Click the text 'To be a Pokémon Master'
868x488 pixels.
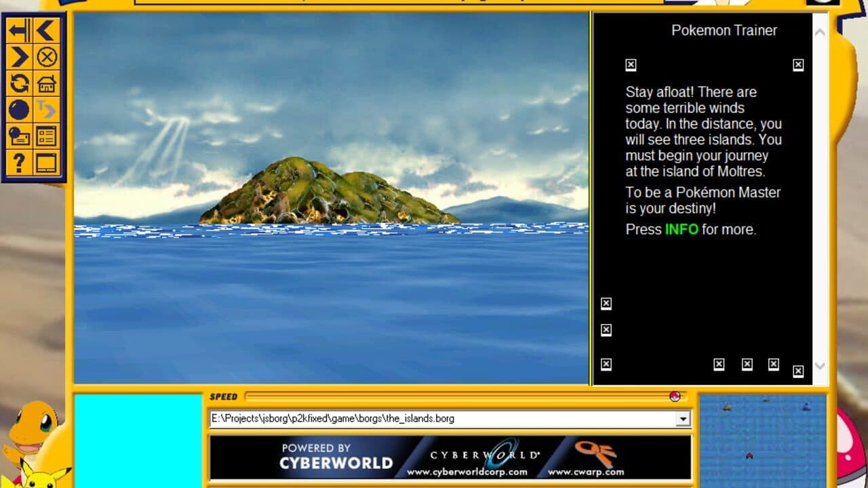(x=703, y=192)
